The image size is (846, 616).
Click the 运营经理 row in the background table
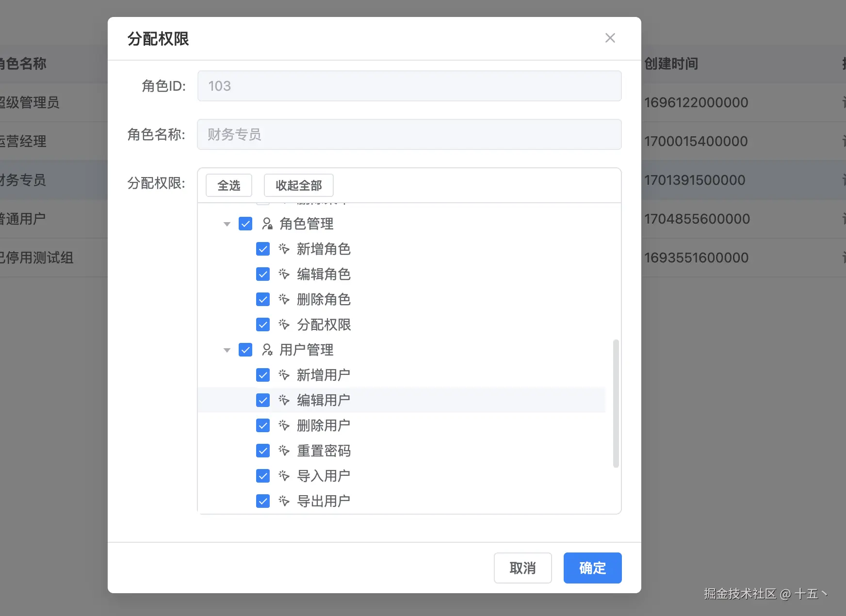[x=23, y=141]
